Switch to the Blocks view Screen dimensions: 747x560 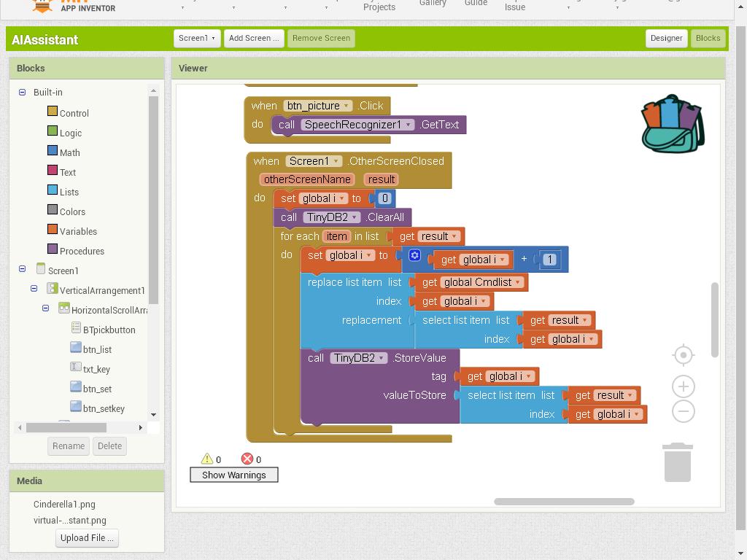pyautogui.click(x=708, y=38)
